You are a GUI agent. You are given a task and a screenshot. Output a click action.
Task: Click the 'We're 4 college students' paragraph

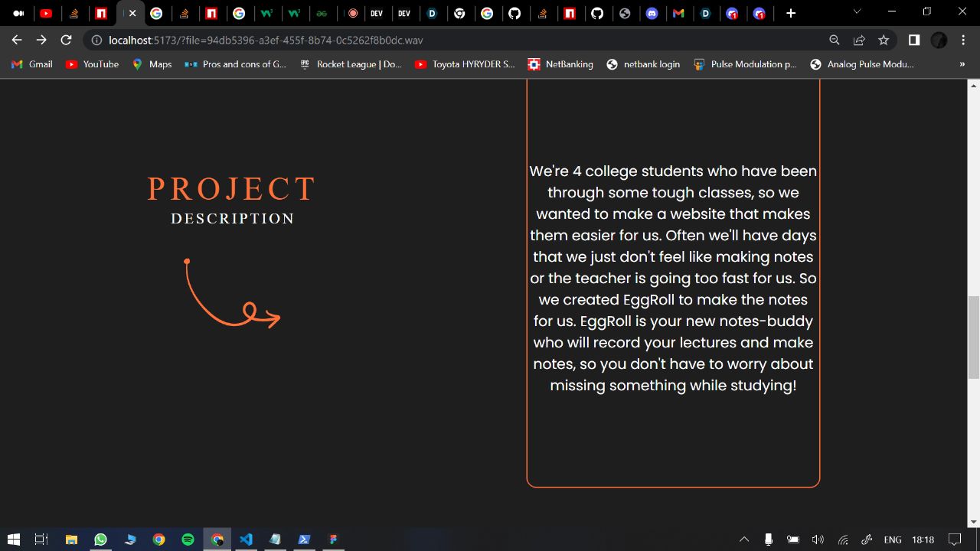point(673,278)
